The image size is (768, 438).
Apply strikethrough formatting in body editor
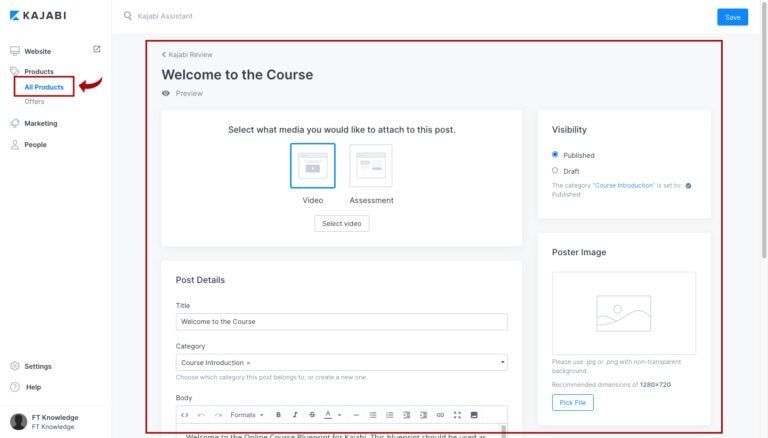click(x=312, y=415)
